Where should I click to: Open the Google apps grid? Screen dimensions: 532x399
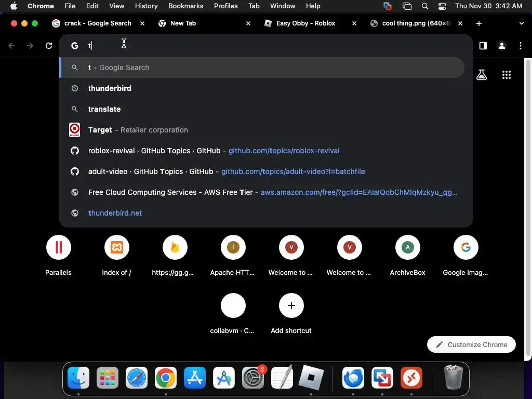[507, 75]
